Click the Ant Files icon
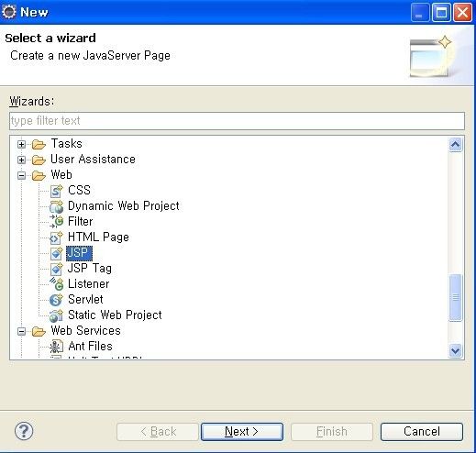The image size is (476, 453). 56,347
